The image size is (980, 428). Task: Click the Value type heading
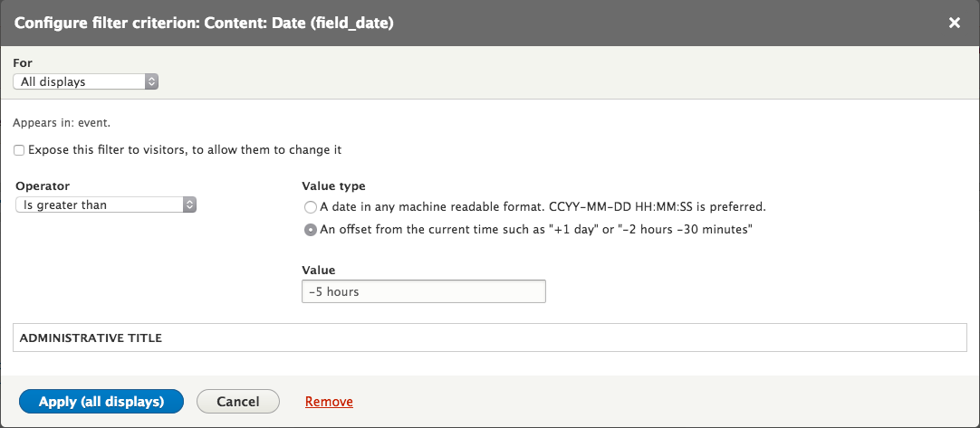click(333, 186)
